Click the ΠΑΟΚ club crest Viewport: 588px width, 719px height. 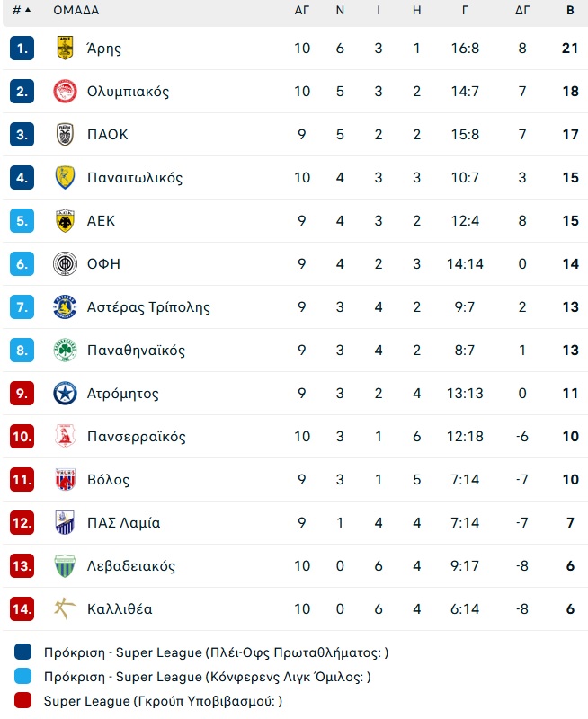coord(65,134)
